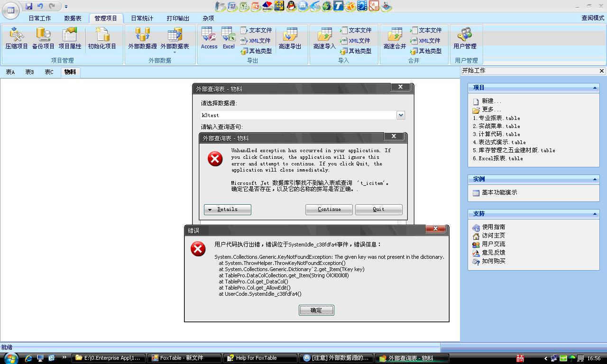Click the application orb menu button
Viewport: 607px width, 364px height.
pos(10,10)
